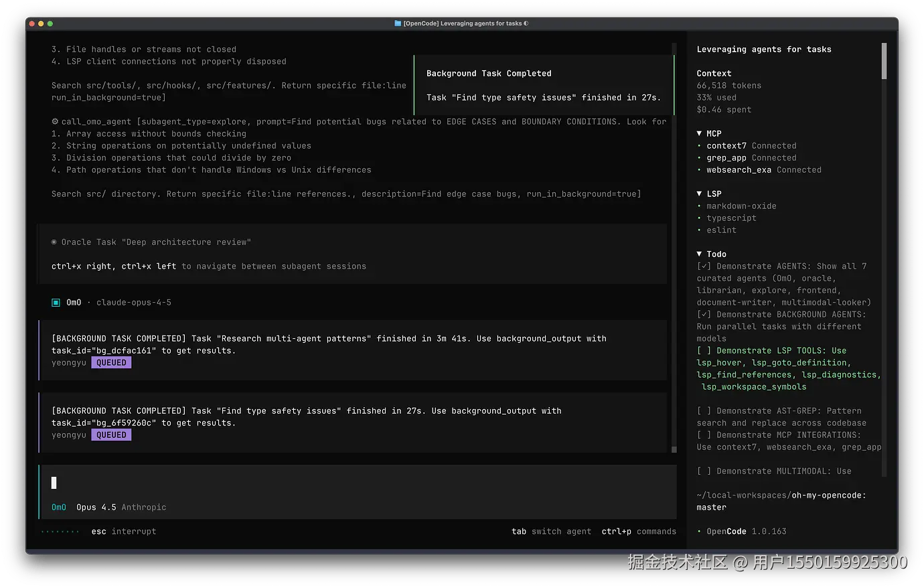The height and width of the screenshot is (588, 924).
Task: Click the Background Task Completed notification
Action: (544, 85)
